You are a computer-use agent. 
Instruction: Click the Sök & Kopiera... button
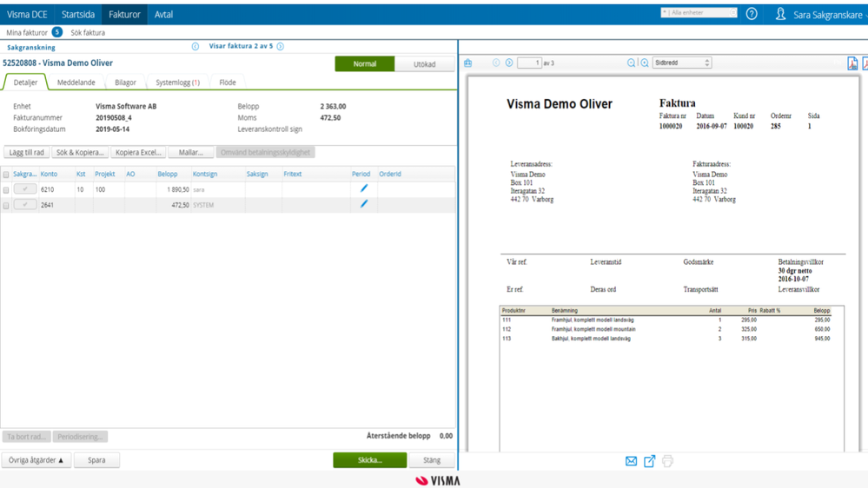tap(80, 152)
